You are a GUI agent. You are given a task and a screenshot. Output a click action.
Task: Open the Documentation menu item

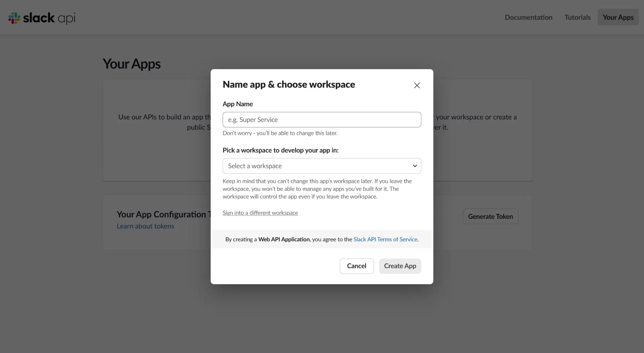[528, 17]
